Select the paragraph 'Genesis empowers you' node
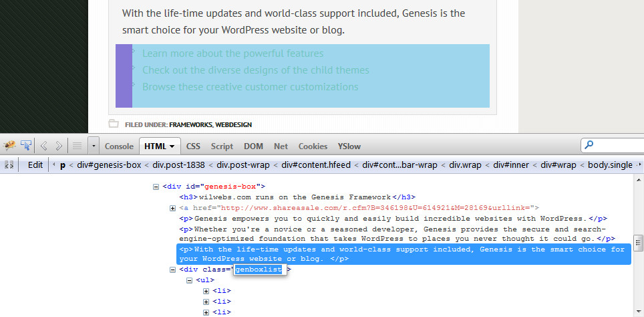The height and width of the screenshot is (317, 644). (393, 218)
